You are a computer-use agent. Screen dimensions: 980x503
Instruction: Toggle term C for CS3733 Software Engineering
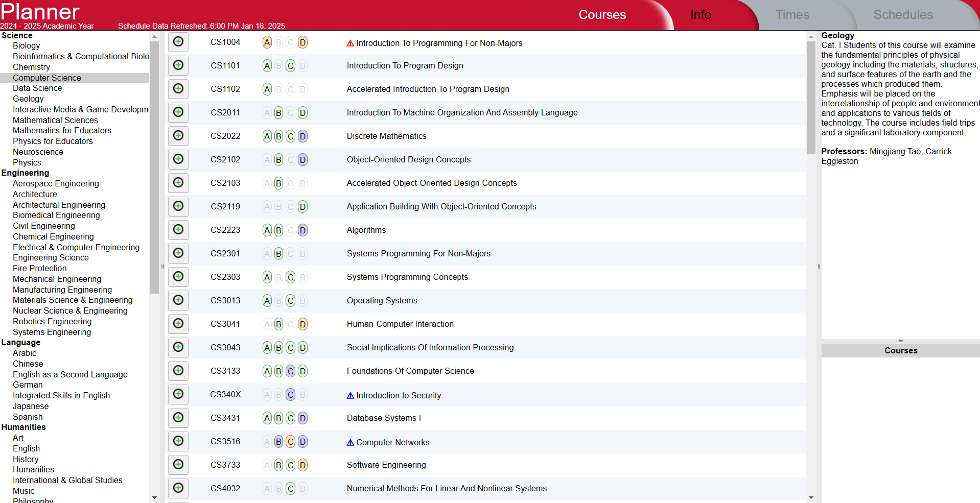(290, 465)
